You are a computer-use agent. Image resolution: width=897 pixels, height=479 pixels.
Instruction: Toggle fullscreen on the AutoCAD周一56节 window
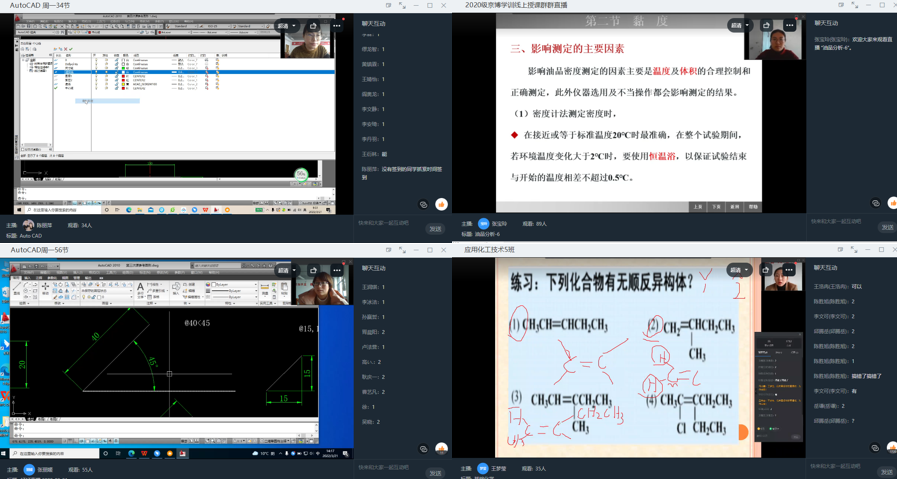point(402,250)
